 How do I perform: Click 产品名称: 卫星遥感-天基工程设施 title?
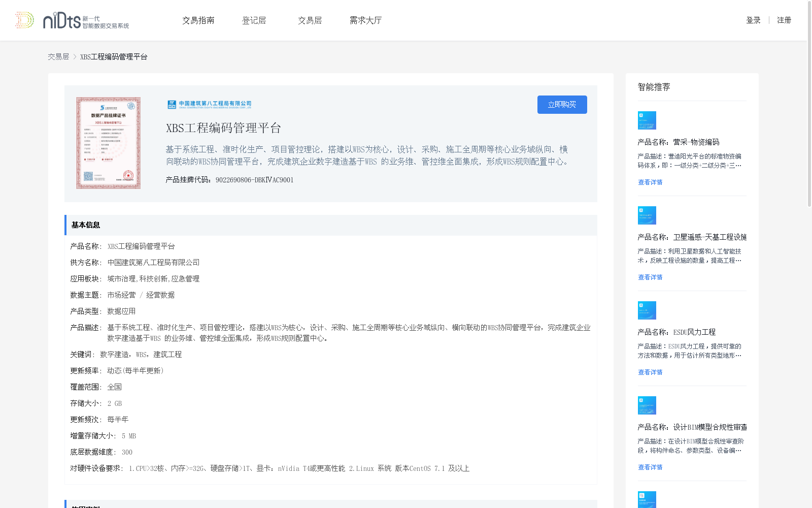pos(692,237)
